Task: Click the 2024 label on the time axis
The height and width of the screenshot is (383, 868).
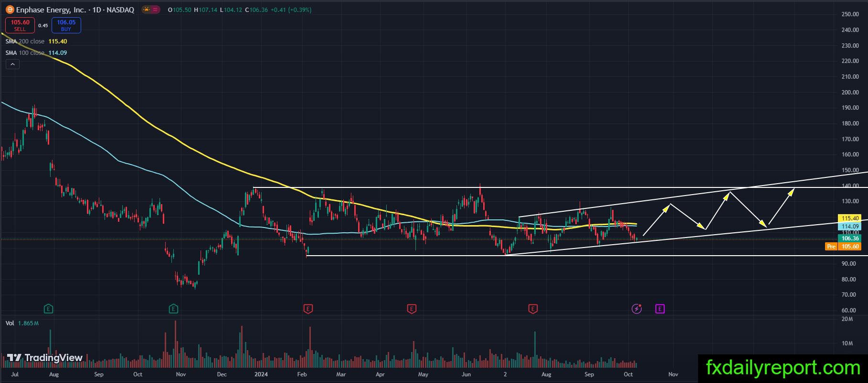Action: [261, 374]
